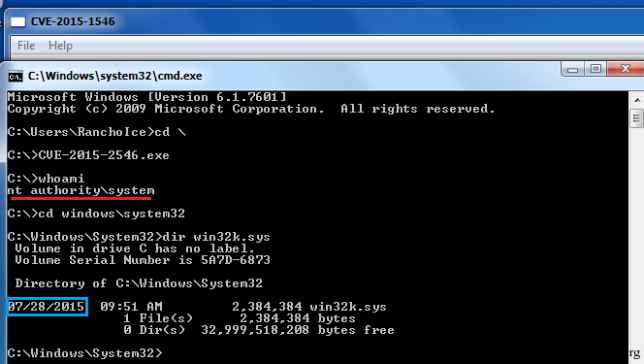The width and height of the screenshot is (644, 364).
Task: Open the Help menu
Action: 60,46
